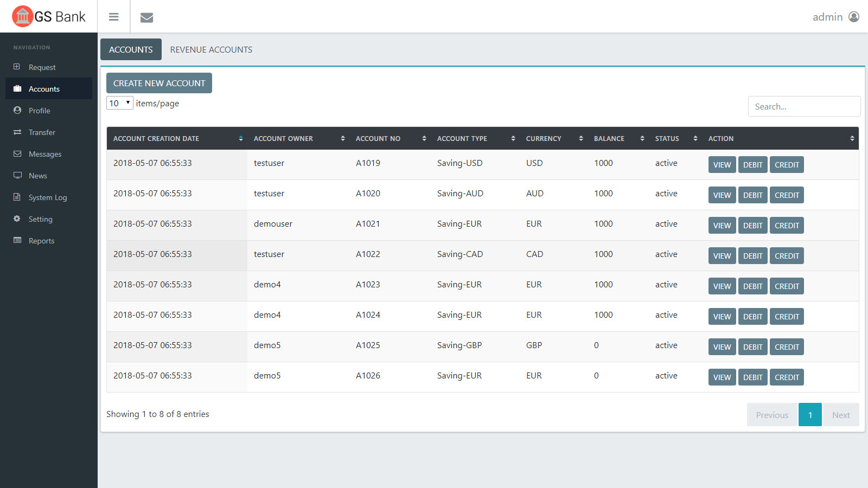Viewport: 868px width, 488px height.
Task: Click the accounts Search field
Action: [803, 106]
